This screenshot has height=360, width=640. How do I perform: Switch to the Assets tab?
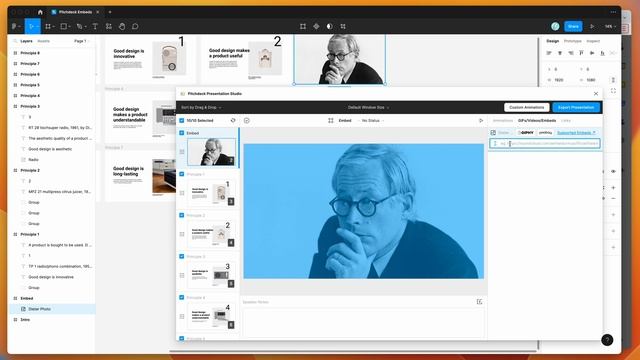(x=43, y=41)
